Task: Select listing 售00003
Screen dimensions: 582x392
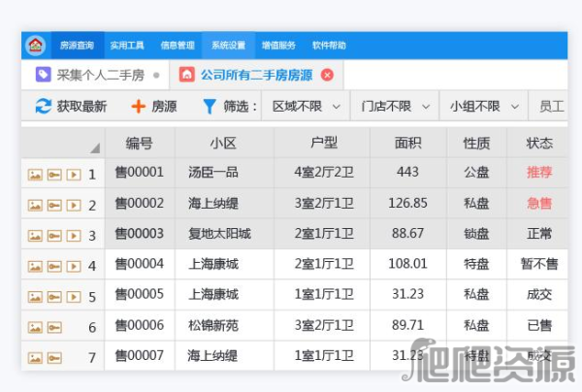Action: click(x=140, y=234)
